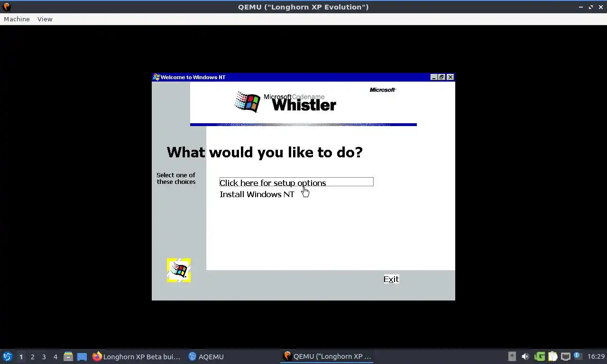Switch to workspace 1
Screen dimensions: 607x364
[x=21, y=356]
